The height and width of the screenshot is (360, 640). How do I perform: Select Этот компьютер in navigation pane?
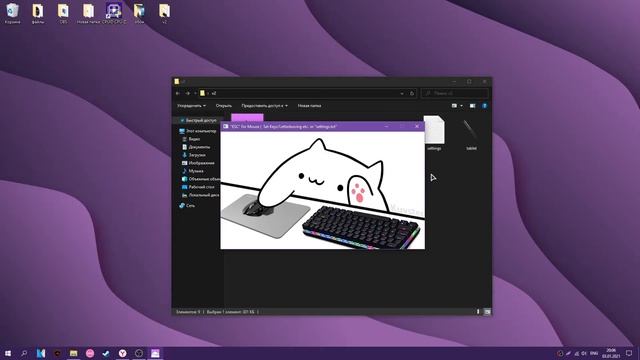click(x=198, y=131)
